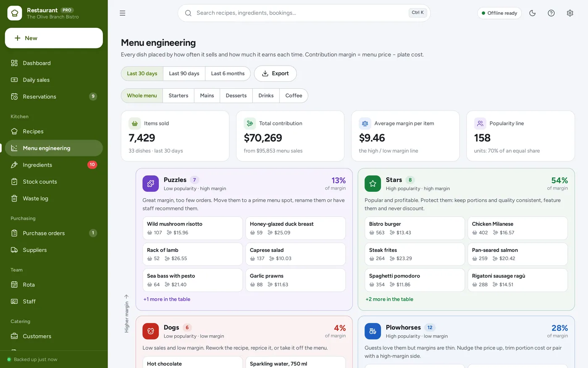Focus the search recipes and bookings field
The image size is (588, 368).
pyautogui.click(x=304, y=13)
